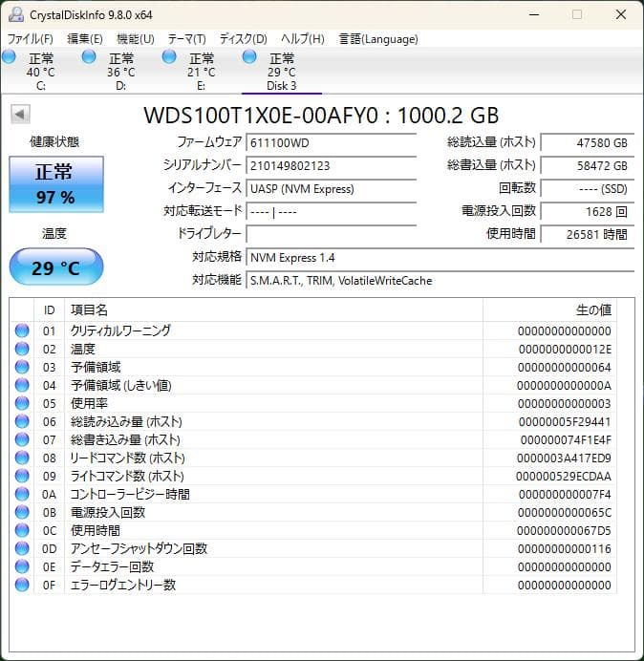Viewport: 644px width, 661px height.
Task: Open the ファイル(F) menu
Action: click(x=31, y=39)
